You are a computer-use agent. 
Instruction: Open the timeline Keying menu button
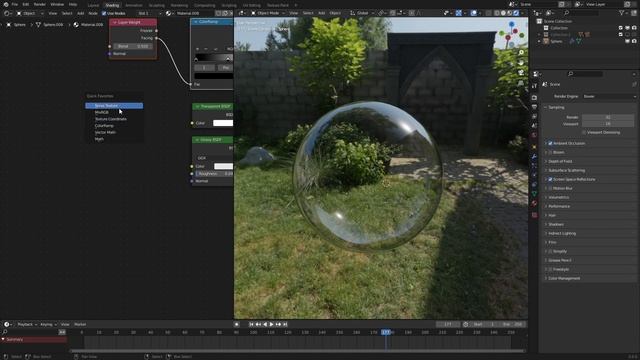pyautogui.click(x=48, y=324)
